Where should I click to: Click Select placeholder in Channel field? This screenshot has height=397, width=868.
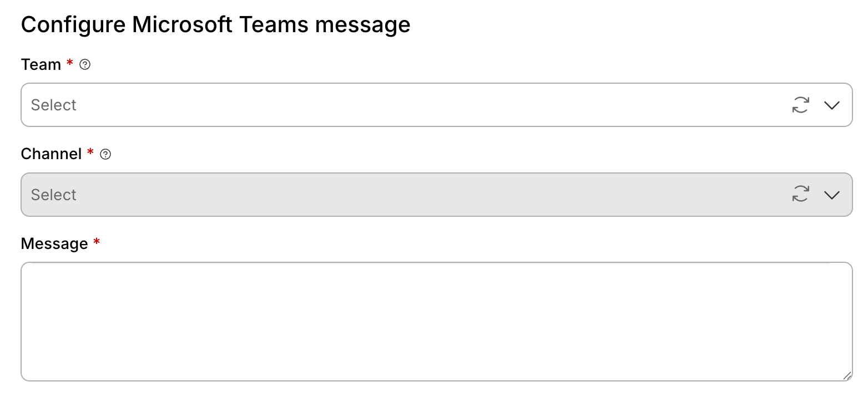click(54, 195)
